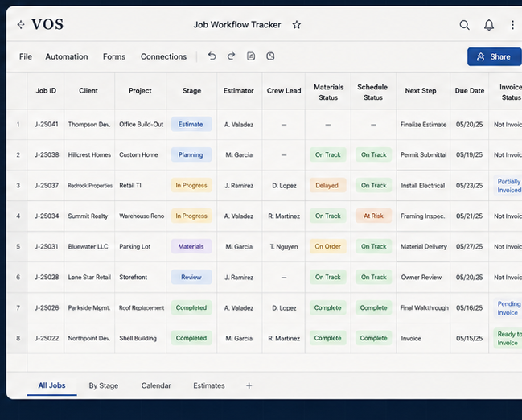Select row number 5 header
The height and width of the screenshot is (420, 522).
tap(18, 246)
